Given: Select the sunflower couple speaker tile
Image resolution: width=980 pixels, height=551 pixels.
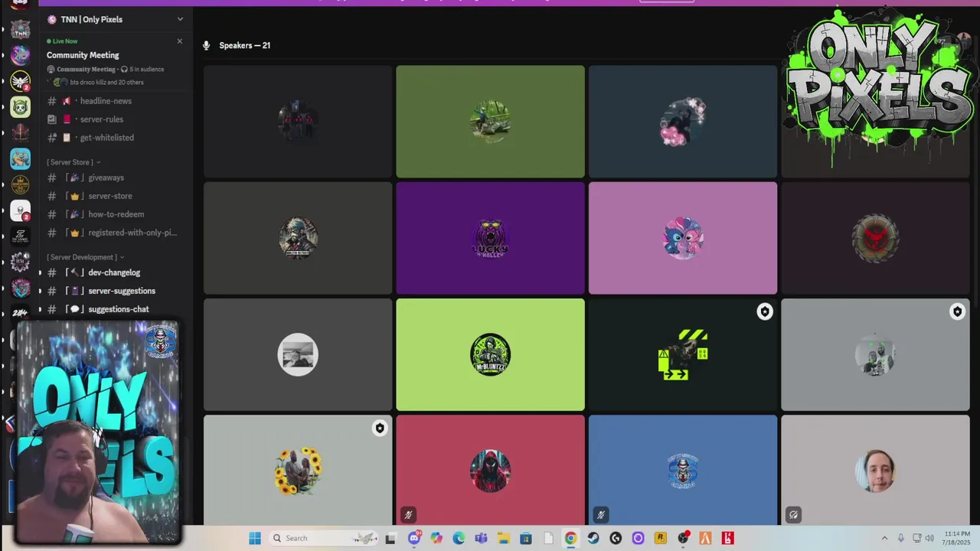Looking at the screenshot, I should pos(298,470).
